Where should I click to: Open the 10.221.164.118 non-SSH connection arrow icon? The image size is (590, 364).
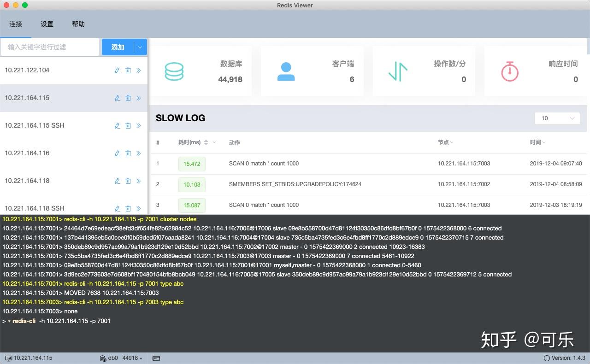pyautogui.click(x=139, y=181)
